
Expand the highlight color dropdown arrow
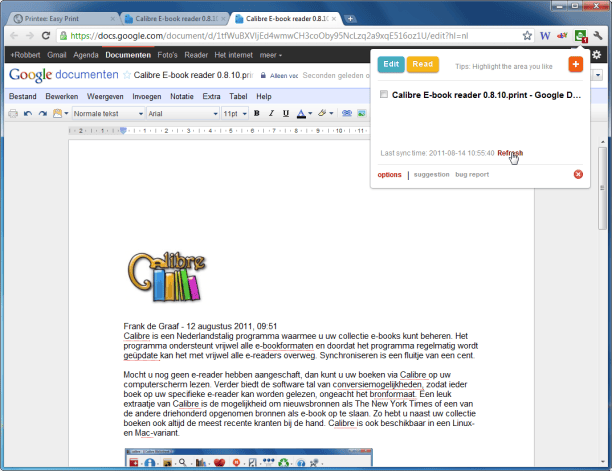click(331, 114)
